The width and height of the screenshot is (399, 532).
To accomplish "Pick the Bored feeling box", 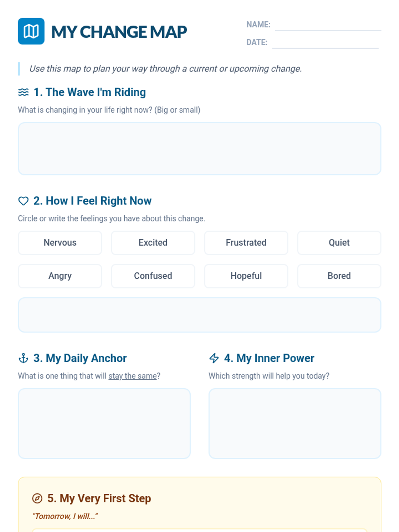I will pos(339,276).
